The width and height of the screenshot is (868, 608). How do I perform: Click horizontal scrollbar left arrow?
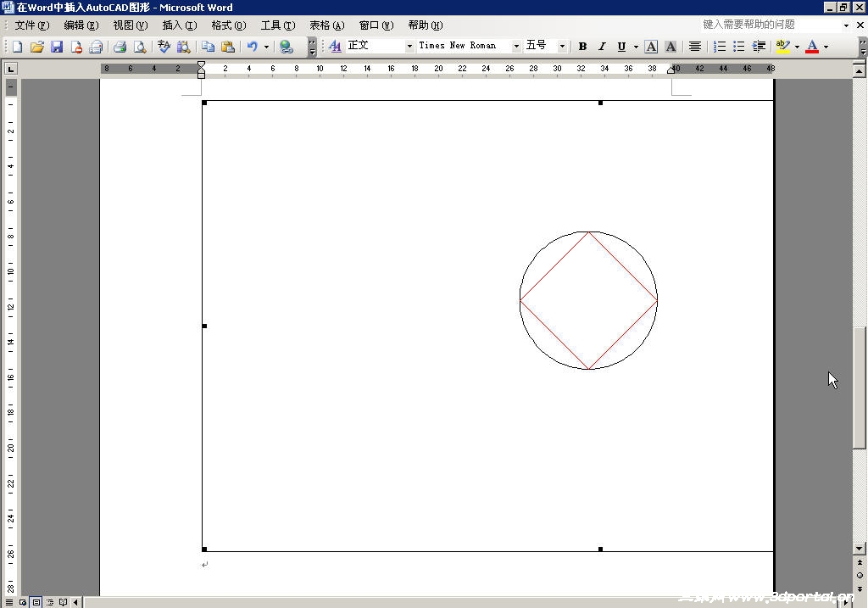[75, 602]
